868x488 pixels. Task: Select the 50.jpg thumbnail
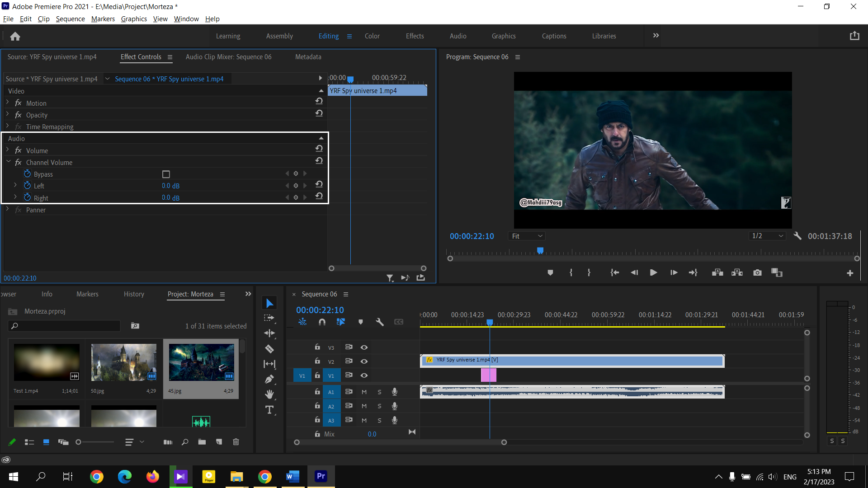pyautogui.click(x=123, y=363)
